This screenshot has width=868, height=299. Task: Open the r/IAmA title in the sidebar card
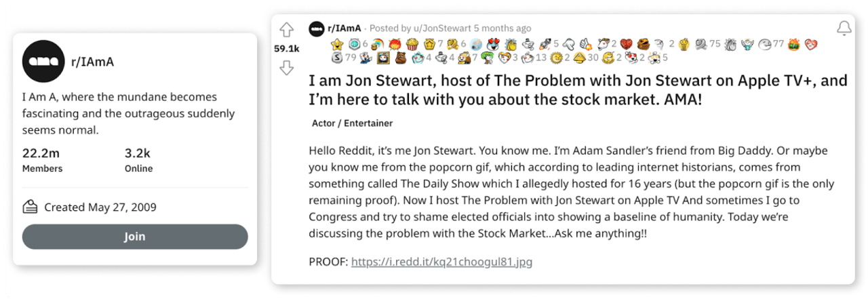click(92, 62)
